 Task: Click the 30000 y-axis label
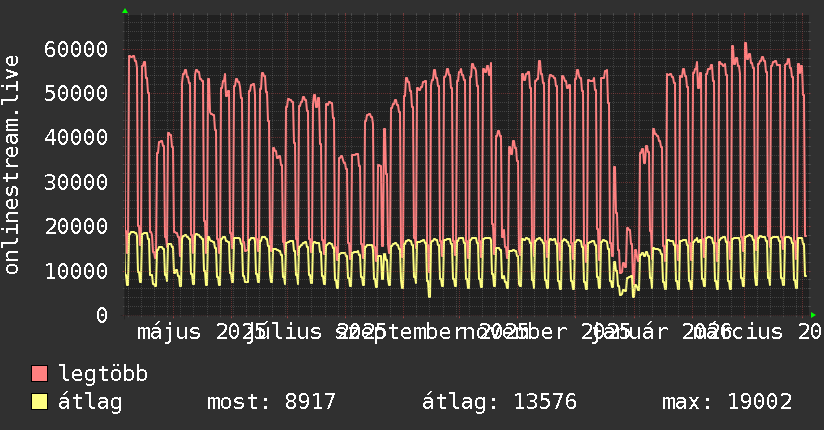coord(77,182)
